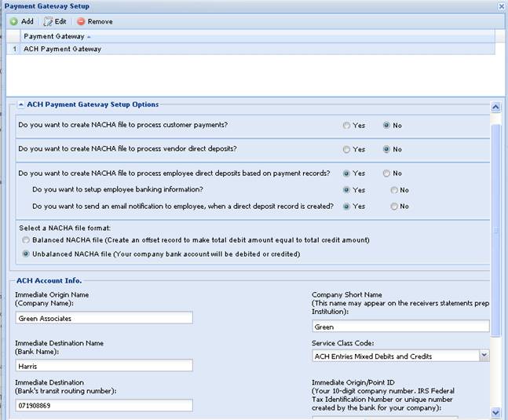
Task: Select No for employee direct deposits
Action: (386, 173)
